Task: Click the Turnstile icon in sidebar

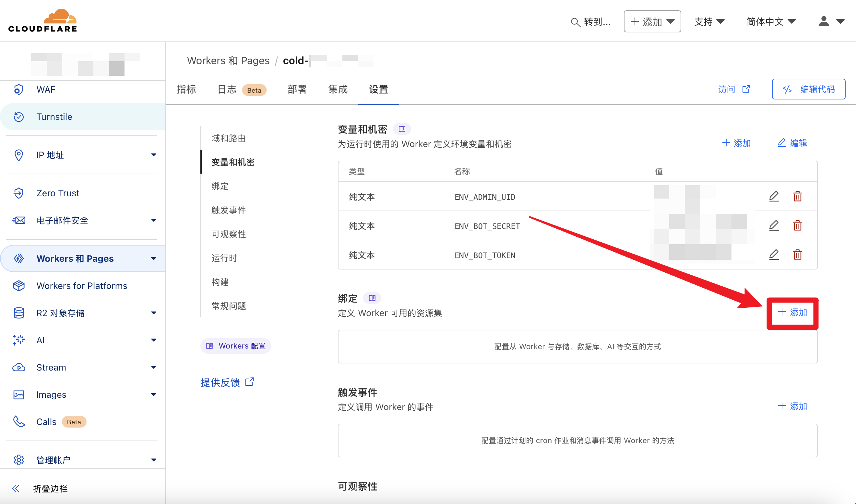Action: 18,116
